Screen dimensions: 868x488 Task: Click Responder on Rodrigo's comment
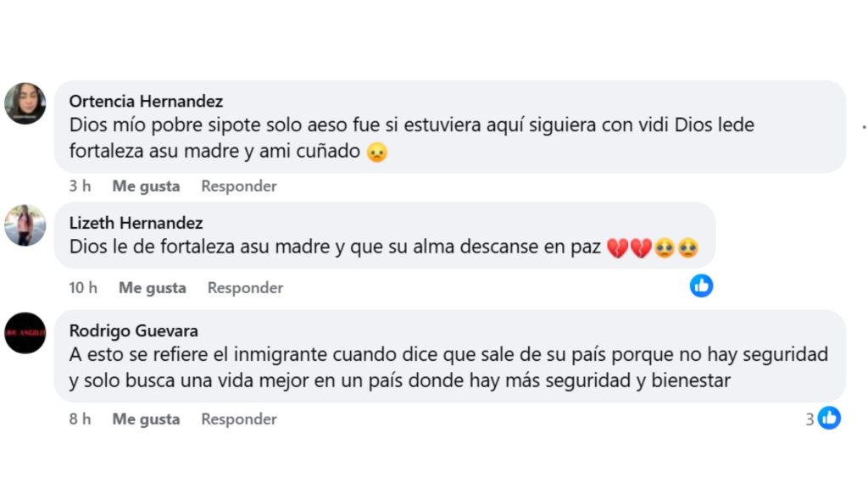coord(238,419)
